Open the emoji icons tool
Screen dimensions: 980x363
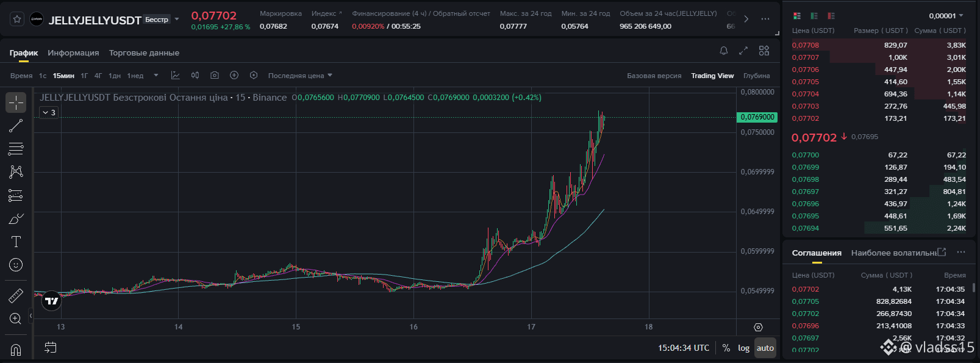click(x=16, y=265)
